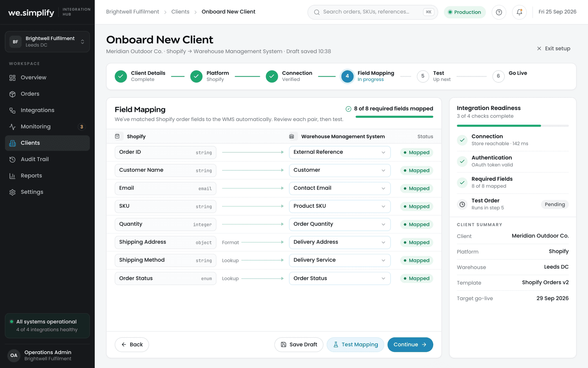The height and width of the screenshot is (368, 588).
Task: Click the All systems operational status card
Action: (x=47, y=326)
